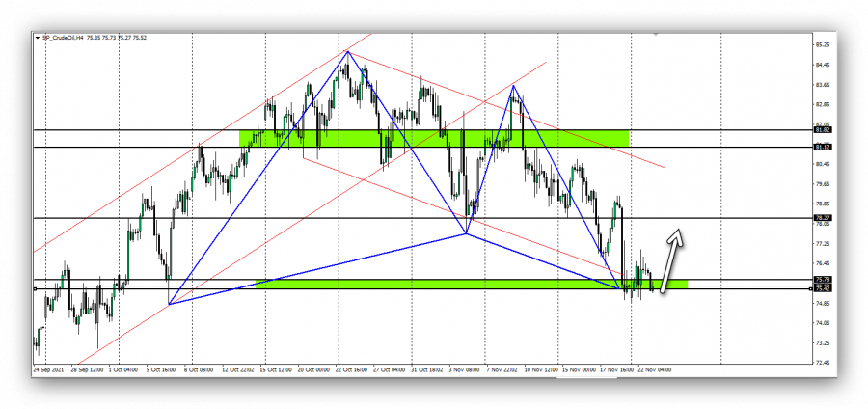Click the 74.85 value on price axis

822,303
